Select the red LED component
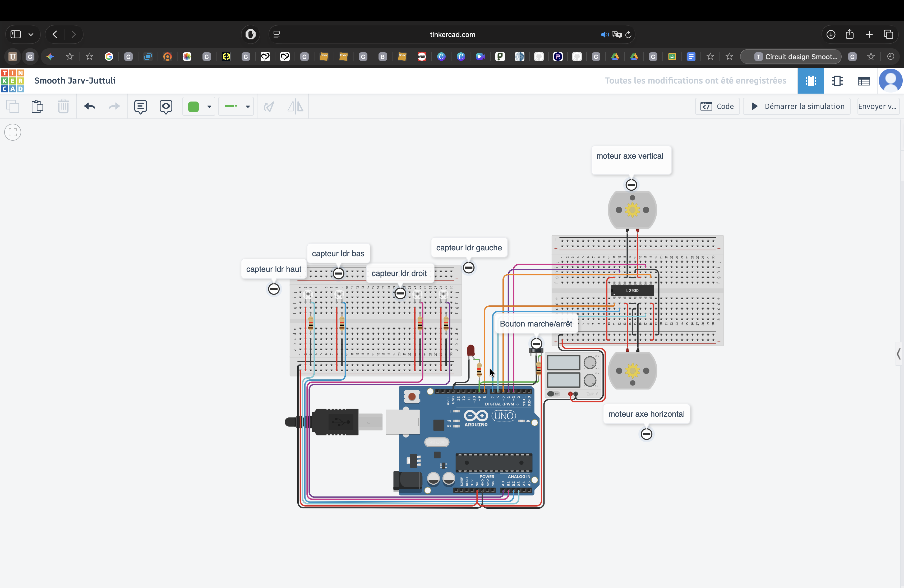Image resolution: width=904 pixels, height=588 pixels. coord(471,350)
